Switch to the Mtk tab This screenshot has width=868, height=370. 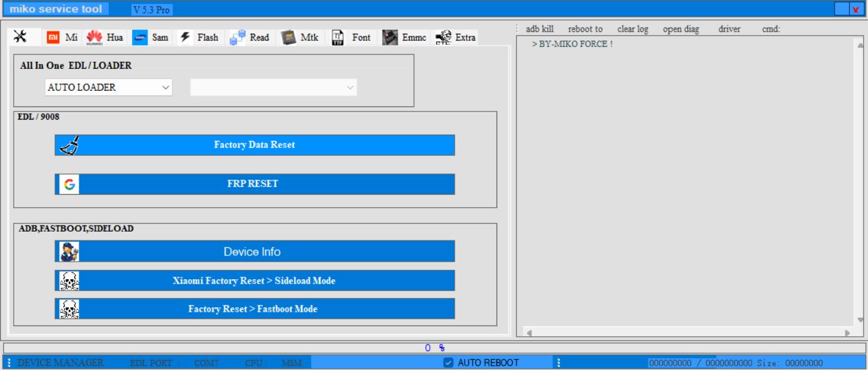300,38
